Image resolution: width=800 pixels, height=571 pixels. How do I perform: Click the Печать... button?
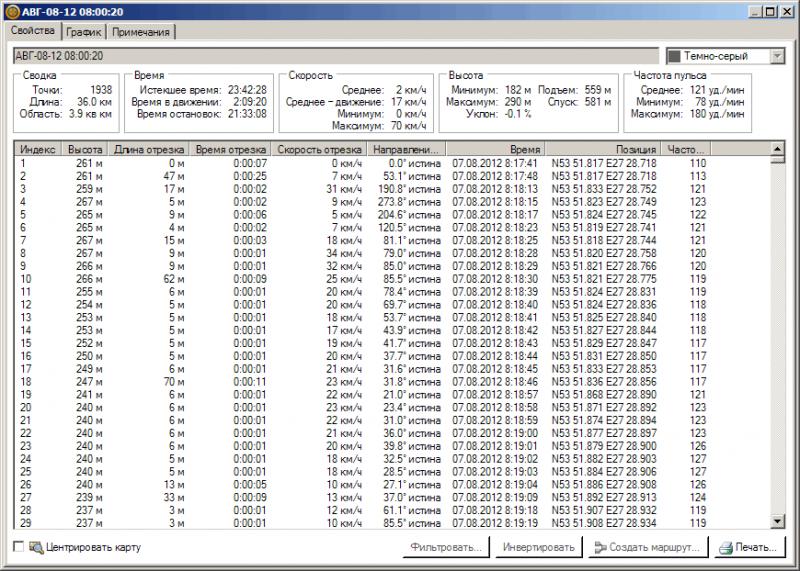(749, 548)
